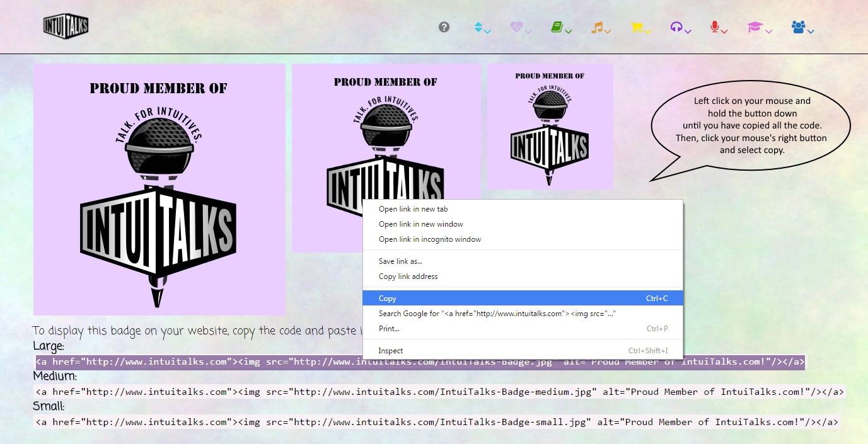Click the 'Large:' label
This screenshot has height=444, width=868.
click(49, 346)
